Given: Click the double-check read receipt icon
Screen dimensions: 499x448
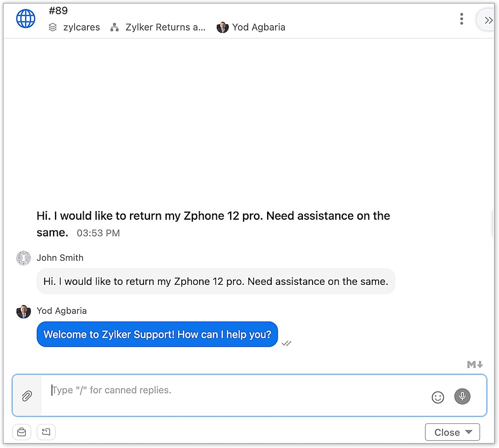Looking at the screenshot, I should click(286, 343).
